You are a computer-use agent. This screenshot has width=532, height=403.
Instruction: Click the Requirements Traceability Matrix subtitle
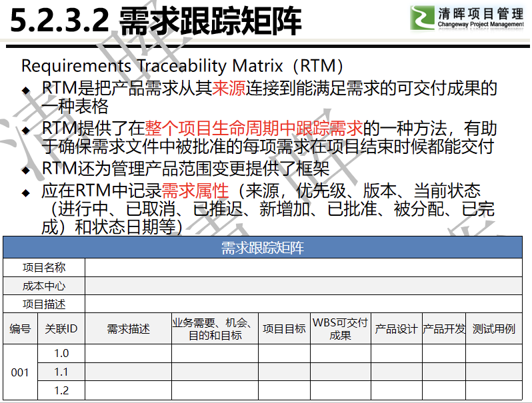(182, 66)
